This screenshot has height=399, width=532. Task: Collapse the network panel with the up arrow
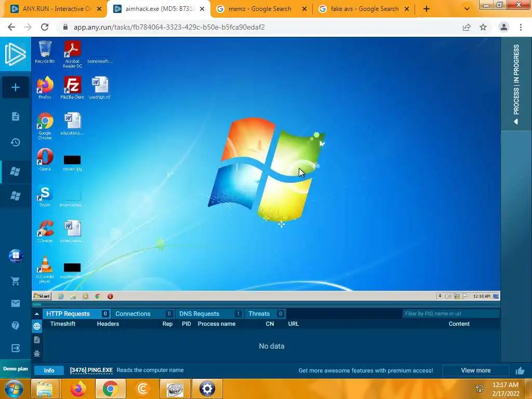37,314
